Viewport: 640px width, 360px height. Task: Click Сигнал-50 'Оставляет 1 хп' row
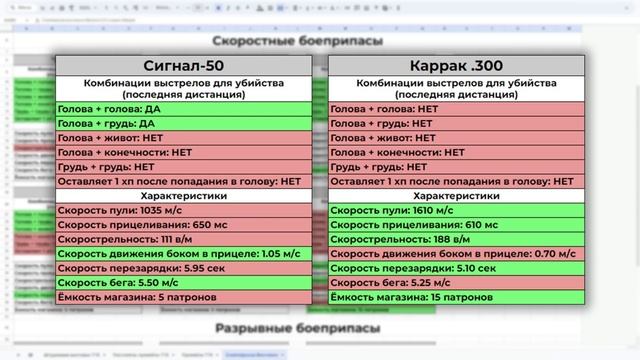(184, 182)
